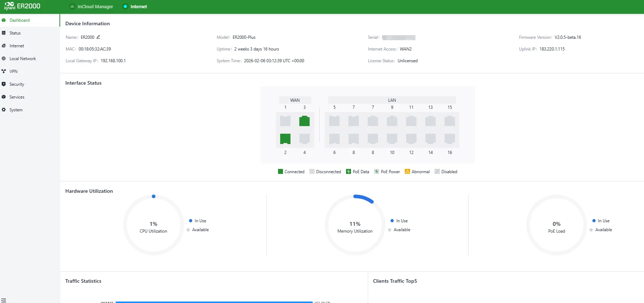Viewport: 644px width, 303px height.
Task: Toggle Available legend for PoE Load
Action: pos(601,230)
